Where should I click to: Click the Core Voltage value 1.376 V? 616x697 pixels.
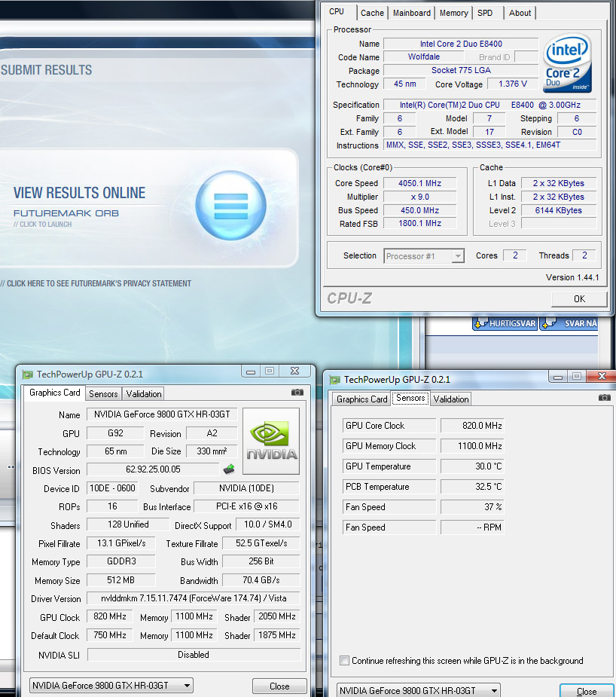click(x=513, y=84)
